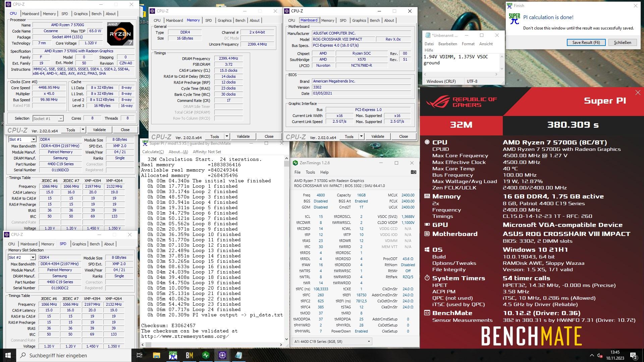The height and width of the screenshot is (362, 644).
Task: Close the BenchMate Super PI result panel
Action: (x=638, y=93)
